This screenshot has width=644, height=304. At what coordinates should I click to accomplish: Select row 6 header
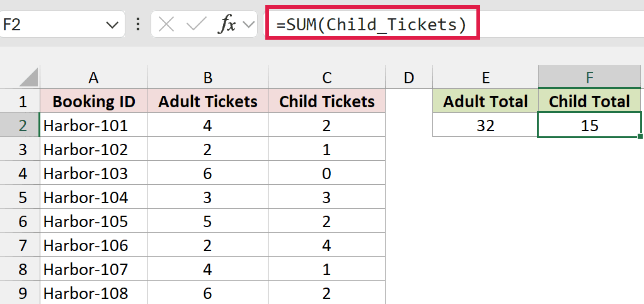(20, 221)
